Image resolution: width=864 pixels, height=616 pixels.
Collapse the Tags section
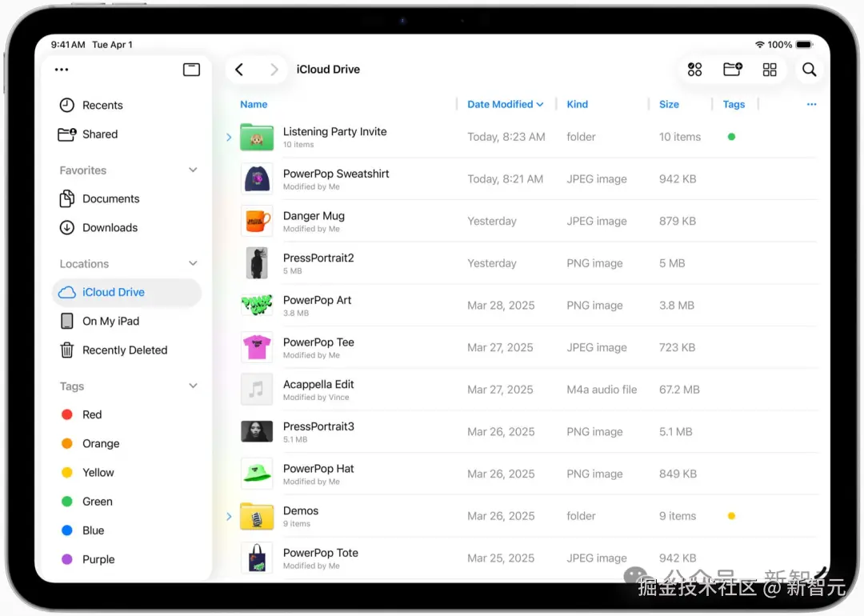pyautogui.click(x=193, y=386)
